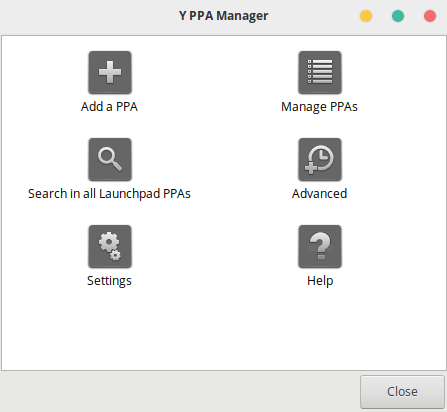Close window using red circle button
Viewport: 447px width, 412px height.
[430, 16]
